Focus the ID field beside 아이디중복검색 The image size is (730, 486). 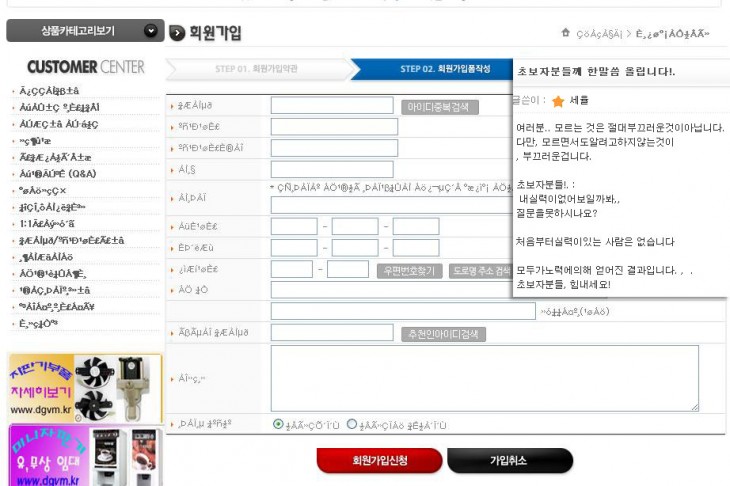332,105
